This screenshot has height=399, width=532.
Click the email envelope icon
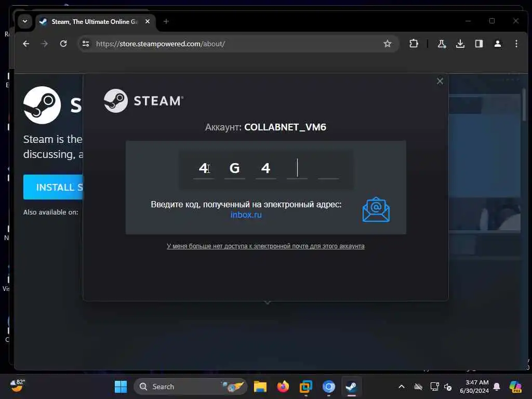[376, 210]
